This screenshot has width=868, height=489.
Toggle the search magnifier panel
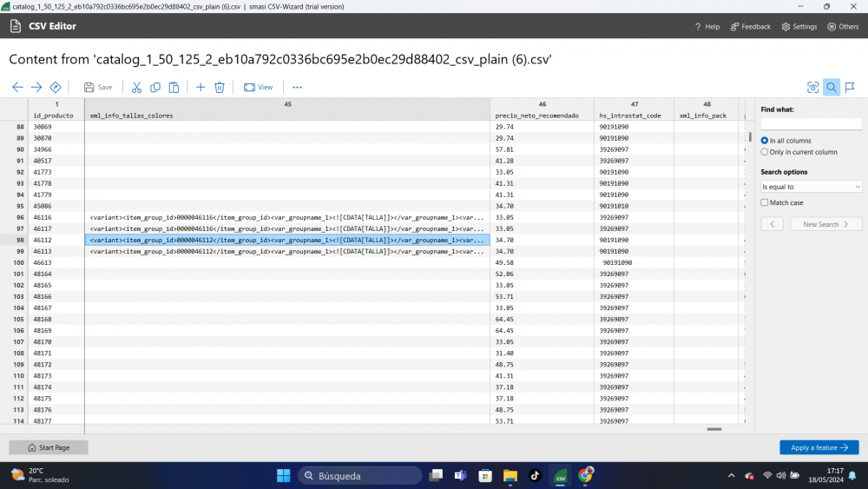832,88
